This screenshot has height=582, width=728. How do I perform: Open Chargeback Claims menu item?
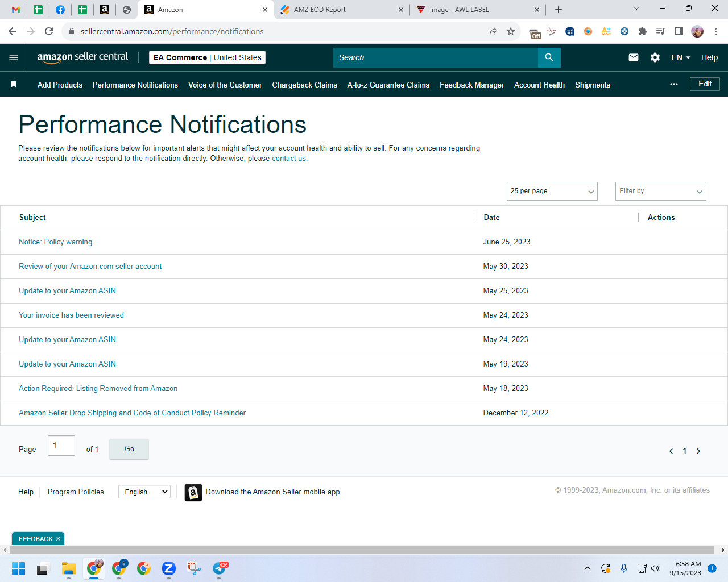point(304,85)
